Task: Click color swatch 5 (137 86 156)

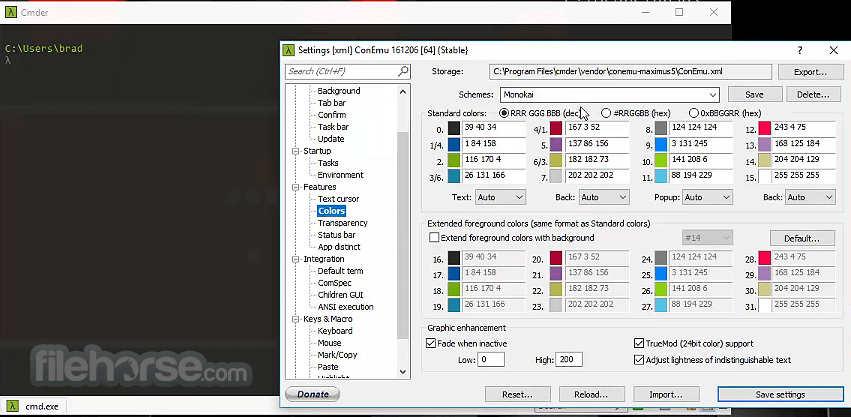Action: click(556, 144)
